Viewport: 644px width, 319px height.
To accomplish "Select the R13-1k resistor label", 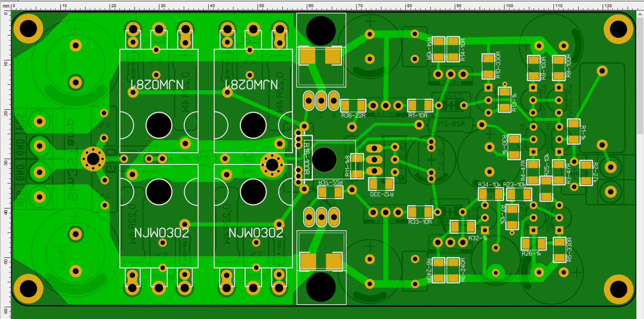I will pyautogui.click(x=514, y=103).
